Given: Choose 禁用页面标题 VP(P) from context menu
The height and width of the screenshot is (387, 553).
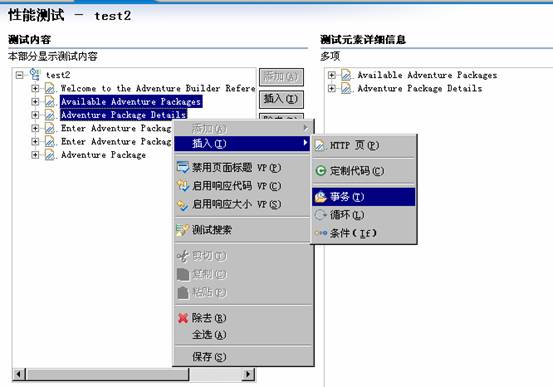Looking at the screenshot, I should pyautogui.click(x=243, y=167).
